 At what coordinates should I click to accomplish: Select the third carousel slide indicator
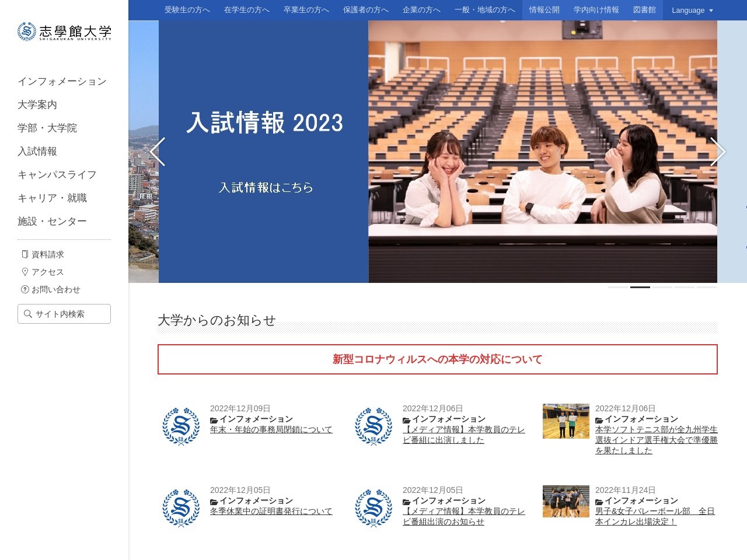(x=662, y=287)
